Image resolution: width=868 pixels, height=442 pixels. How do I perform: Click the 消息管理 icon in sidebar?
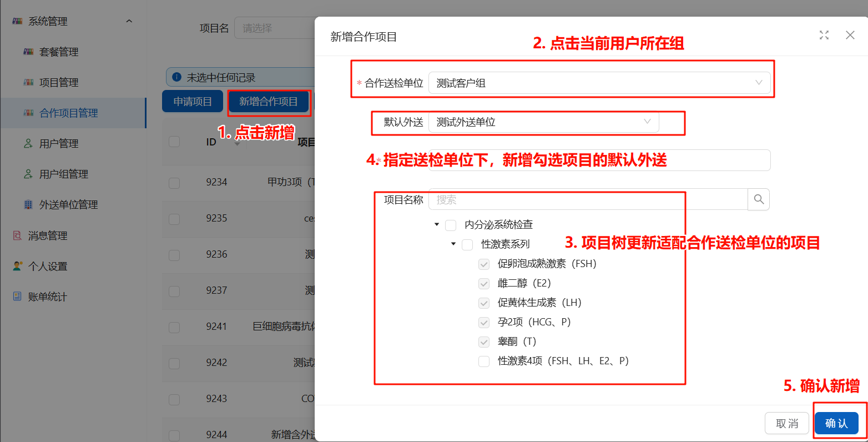17,235
